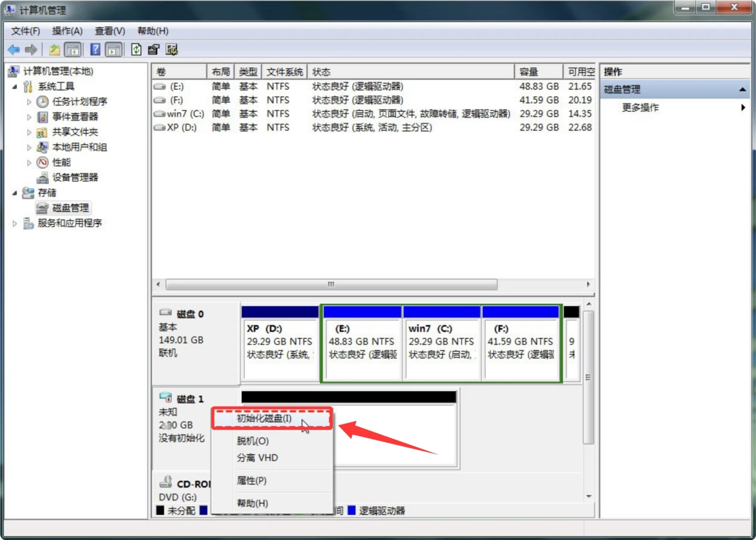
Task: Click 更多操作 in actions pane
Action: point(640,108)
